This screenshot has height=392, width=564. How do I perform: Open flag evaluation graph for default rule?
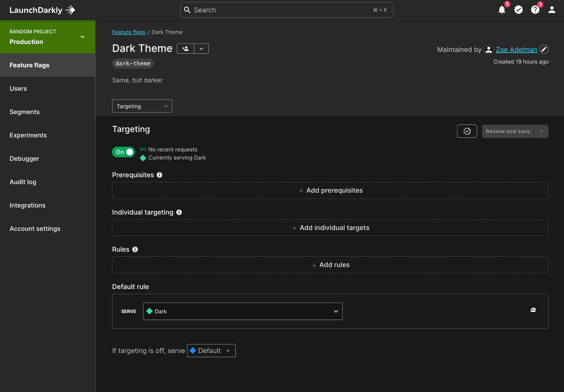click(x=533, y=309)
